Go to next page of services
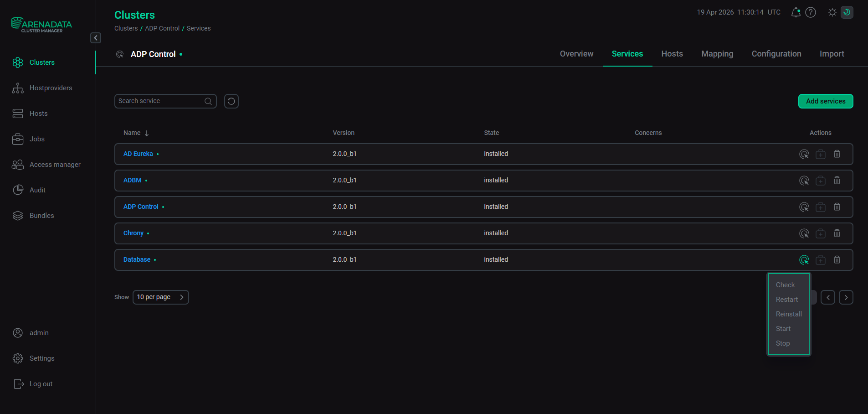Viewport: 868px width, 414px height. click(846, 297)
